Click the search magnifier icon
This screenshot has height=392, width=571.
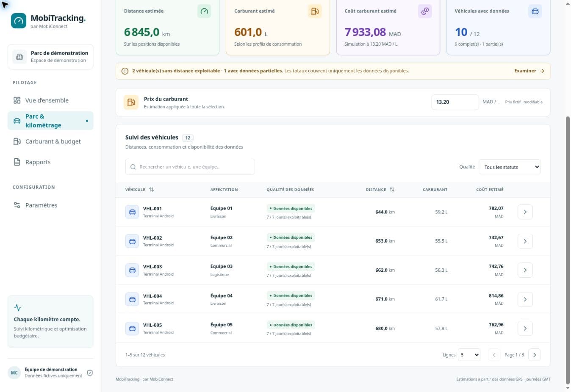(x=133, y=167)
